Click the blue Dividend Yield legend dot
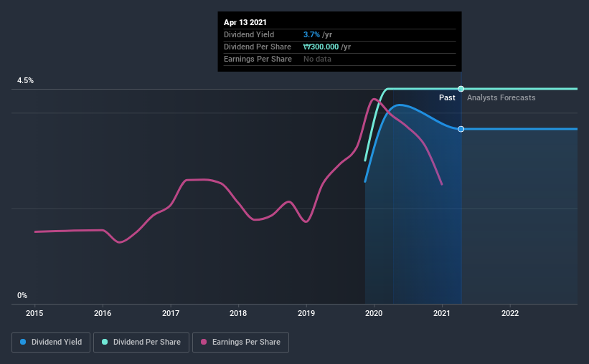The height and width of the screenshot is (364, 589). (x=23, y=342)
